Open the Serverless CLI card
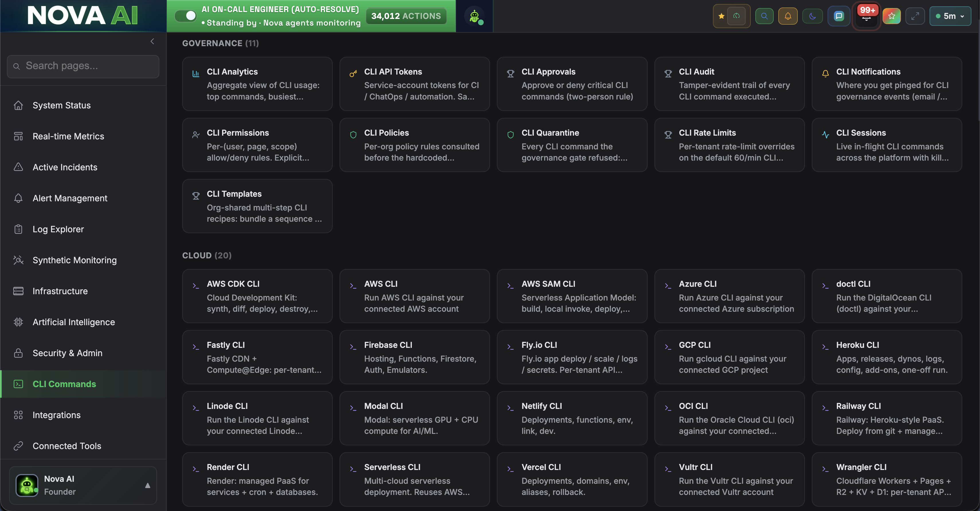The width and height of the screenshot is (980, 511). coord(415,479)
